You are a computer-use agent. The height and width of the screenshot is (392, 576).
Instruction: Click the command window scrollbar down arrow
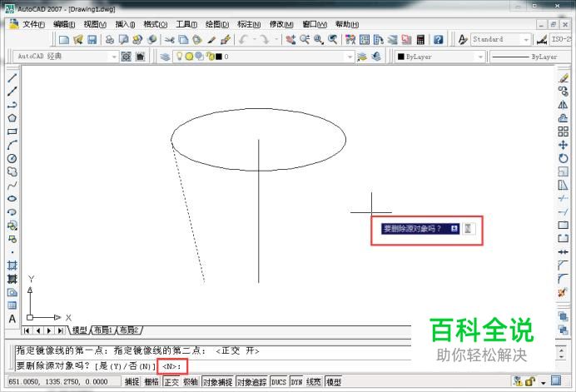[x=562, y=357]
